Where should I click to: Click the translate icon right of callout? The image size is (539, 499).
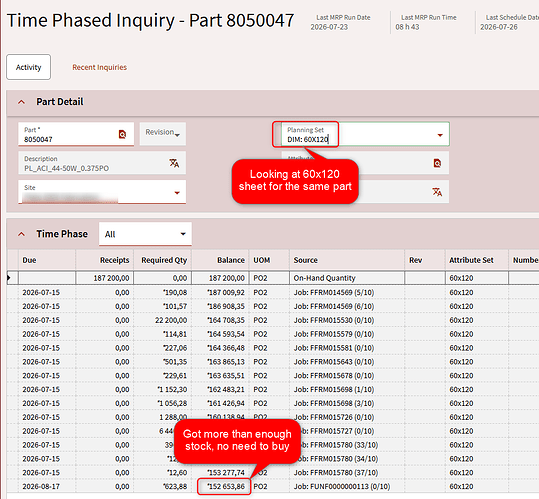coord(437,192)
